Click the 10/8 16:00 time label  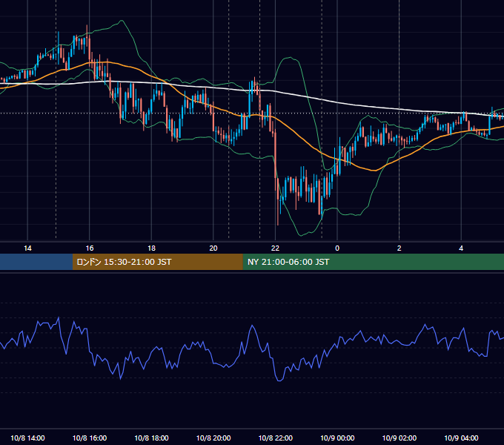pyautogui.click(x=90, y=438)
